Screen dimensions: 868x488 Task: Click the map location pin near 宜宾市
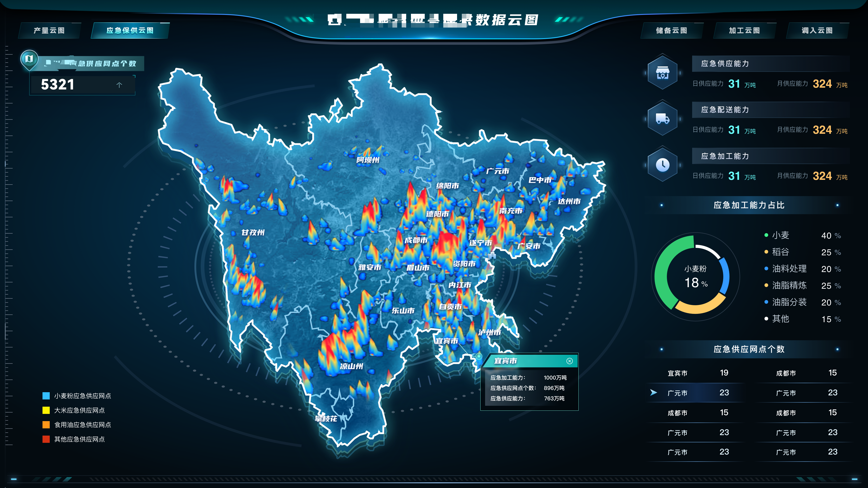point(479,356)
